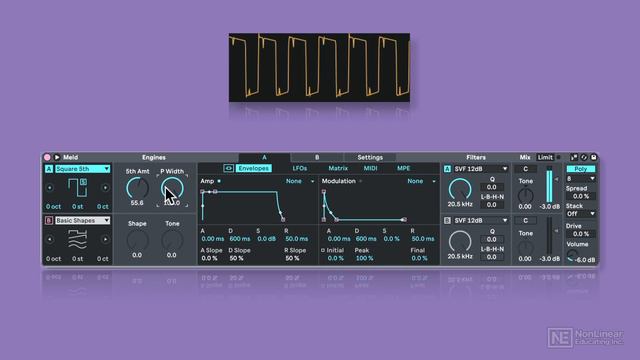
Task: Toggle Engine B activator button
Action: tap(49, 220)
